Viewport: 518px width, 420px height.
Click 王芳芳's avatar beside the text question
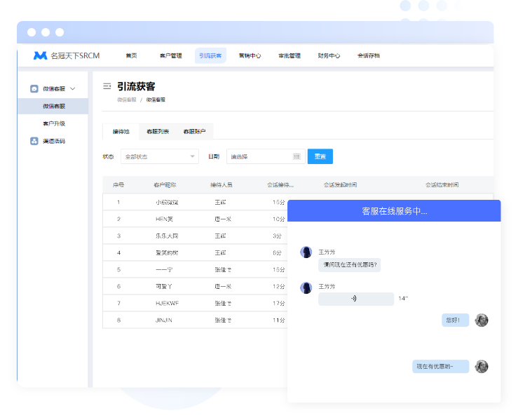[x=306, y=252]
